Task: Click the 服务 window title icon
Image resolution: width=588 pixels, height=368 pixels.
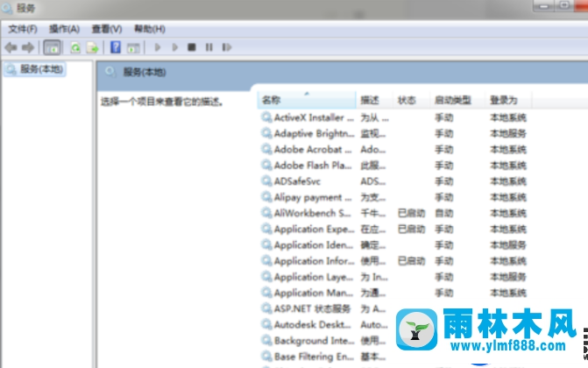Action: point(7,8)
